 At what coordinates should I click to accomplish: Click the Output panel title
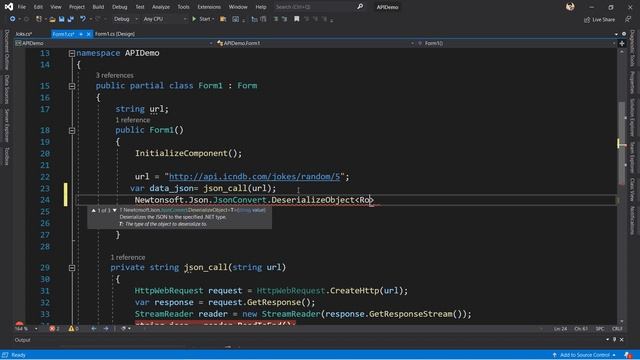click(x=22, y=340)
